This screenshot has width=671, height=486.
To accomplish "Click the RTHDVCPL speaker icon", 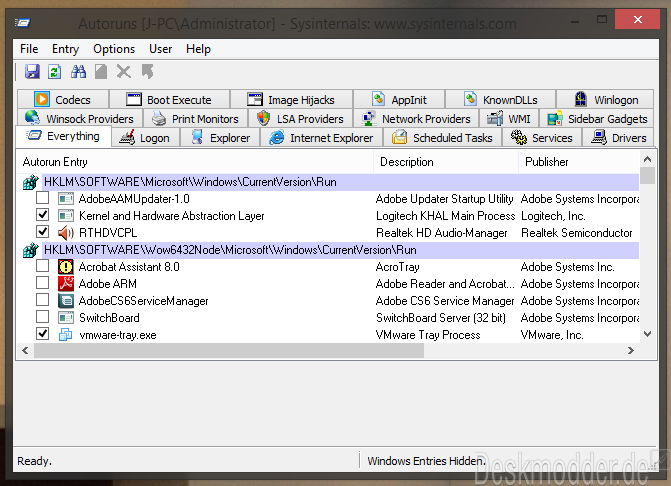I will tap(65, 233).
